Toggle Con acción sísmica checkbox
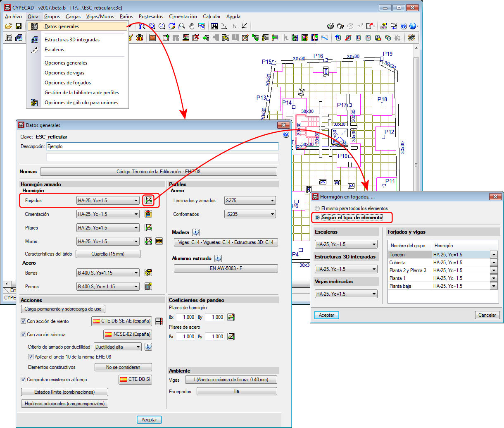504x428 pixels. [24, 335]
